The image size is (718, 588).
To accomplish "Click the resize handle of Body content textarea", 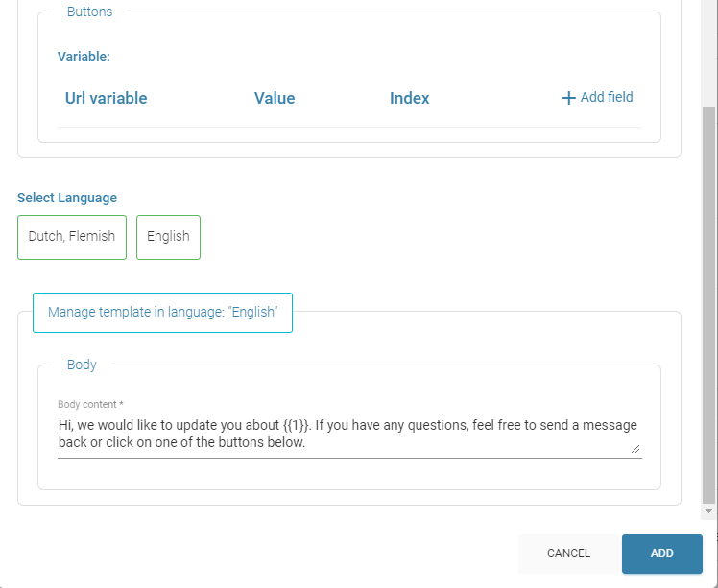I will pos(634,448).
